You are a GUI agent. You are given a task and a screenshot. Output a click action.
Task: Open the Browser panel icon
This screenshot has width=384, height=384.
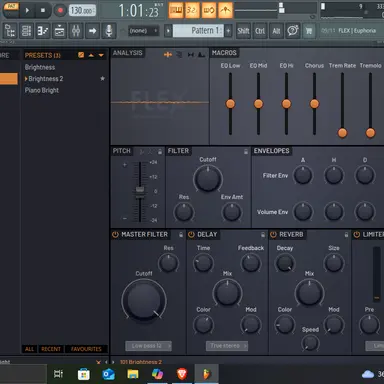coord(10,31)
